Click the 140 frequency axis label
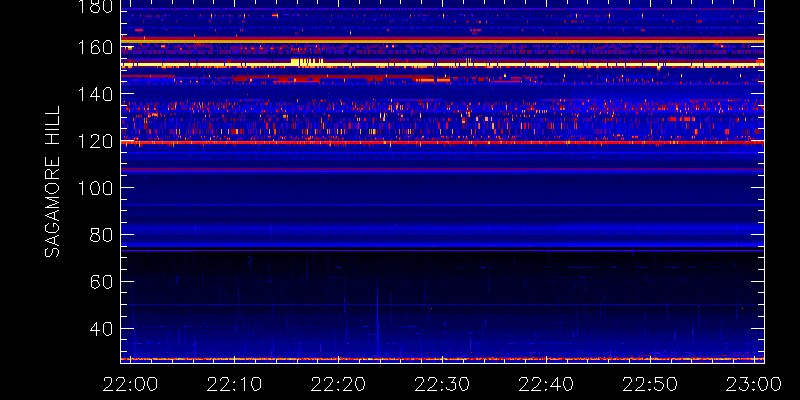Viewport: 800px width, 400px height. pos(95,94)
